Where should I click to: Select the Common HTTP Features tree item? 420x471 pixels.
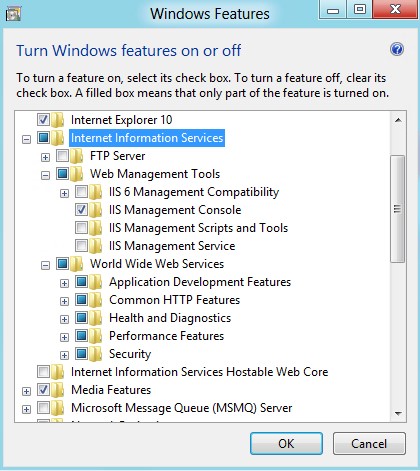click(174, 300)
